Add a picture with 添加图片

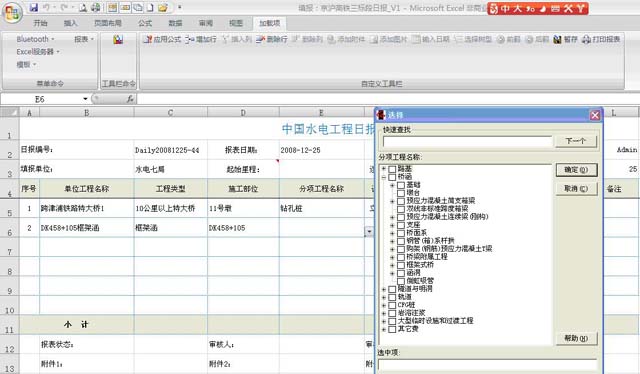click(389, 39)
